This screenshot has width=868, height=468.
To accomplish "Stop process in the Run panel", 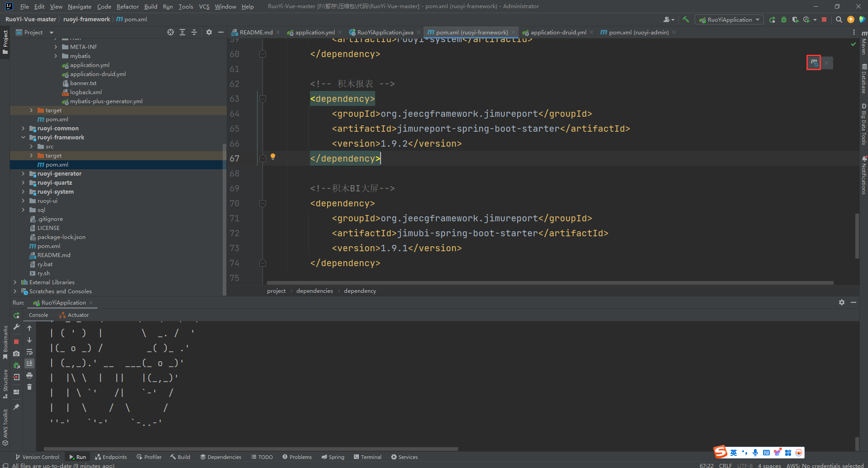I will [16, 342].
